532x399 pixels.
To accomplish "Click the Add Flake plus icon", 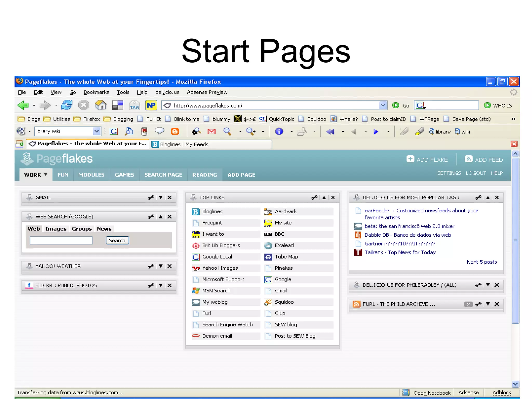I will pos(410,159).
